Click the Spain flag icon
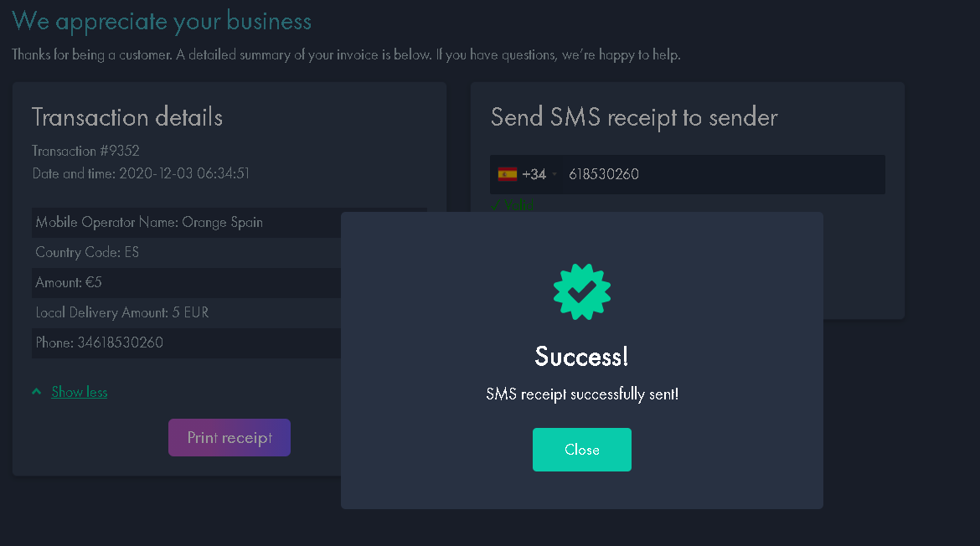 [x=508, y=174]
